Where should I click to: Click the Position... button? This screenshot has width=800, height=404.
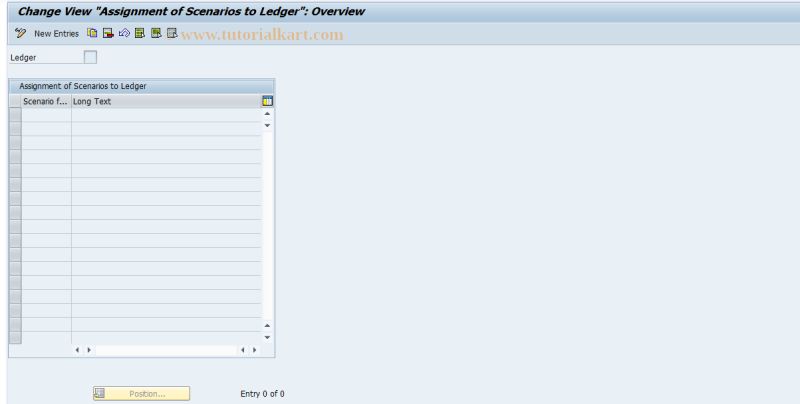[141, 393]
